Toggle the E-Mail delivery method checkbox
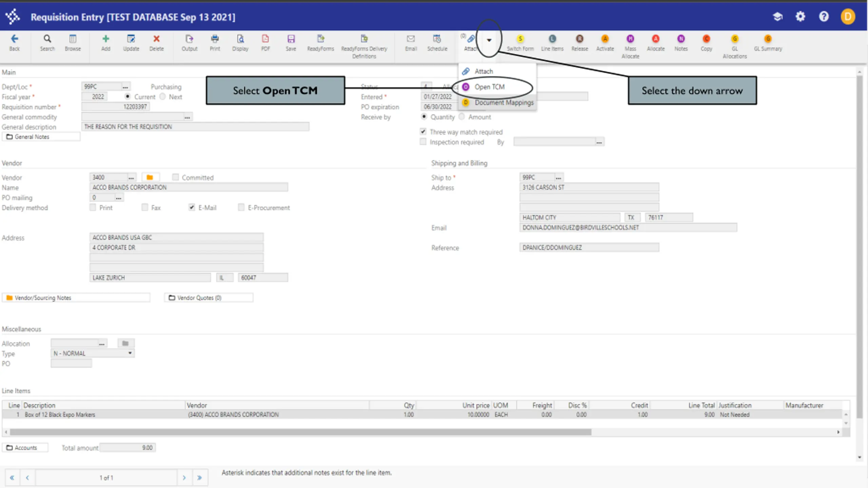 192,207
